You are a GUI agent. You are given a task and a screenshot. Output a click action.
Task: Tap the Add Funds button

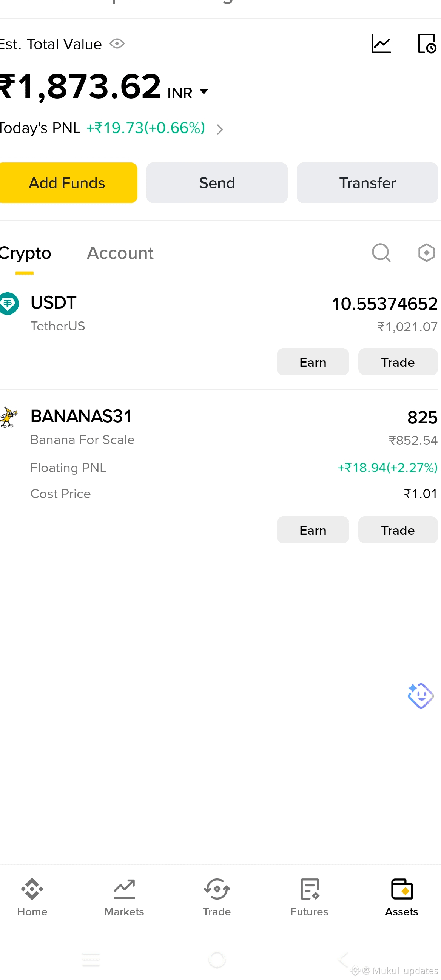(68, 183)
